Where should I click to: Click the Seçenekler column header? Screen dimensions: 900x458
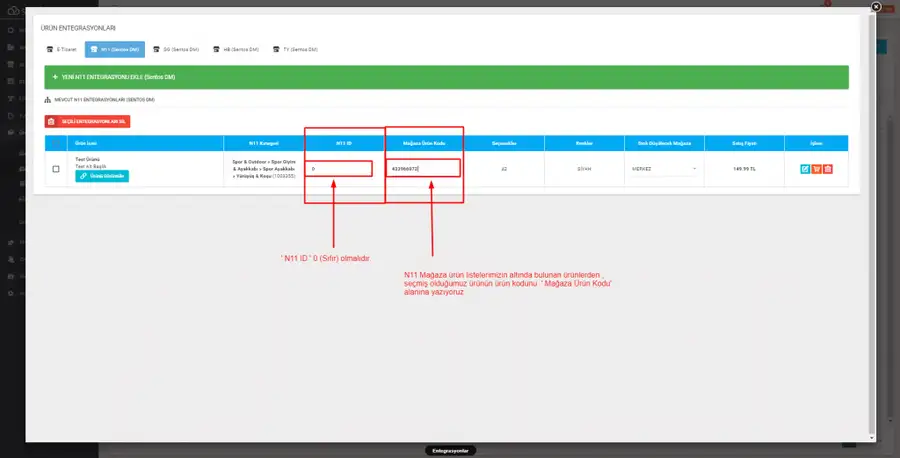click(x=504, y=143)
